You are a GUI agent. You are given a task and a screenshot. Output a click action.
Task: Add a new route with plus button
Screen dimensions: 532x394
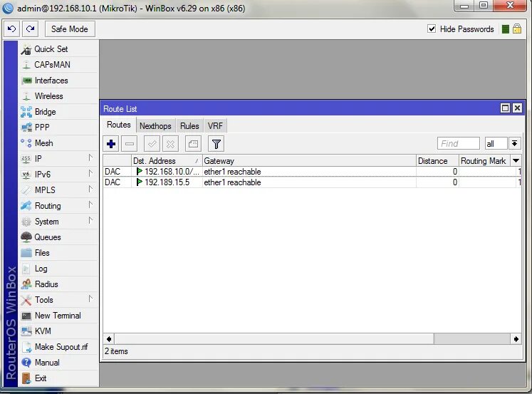111,144
